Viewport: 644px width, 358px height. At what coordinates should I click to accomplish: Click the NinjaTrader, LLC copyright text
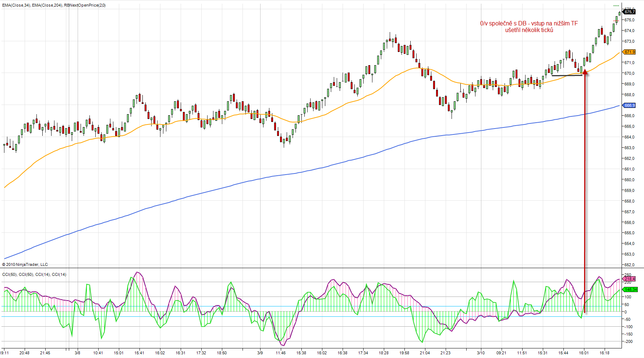click(25, 264)
